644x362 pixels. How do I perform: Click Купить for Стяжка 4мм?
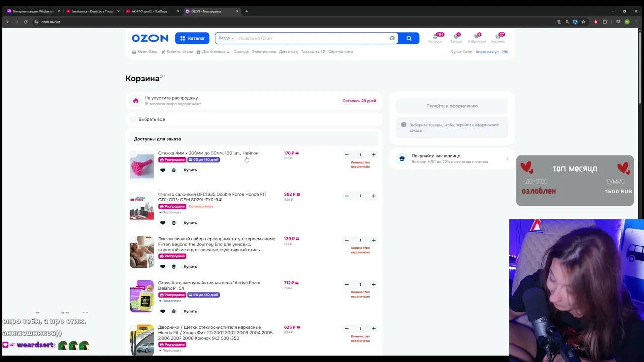click(x=190, y=170)
